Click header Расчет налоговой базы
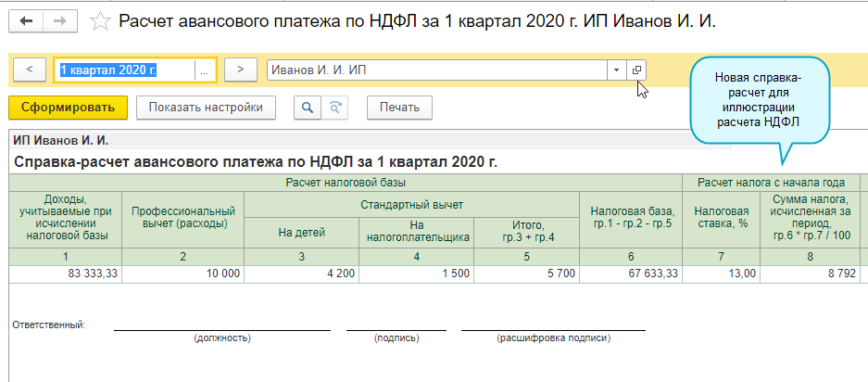868x382 pixels. tap(346, 183)
